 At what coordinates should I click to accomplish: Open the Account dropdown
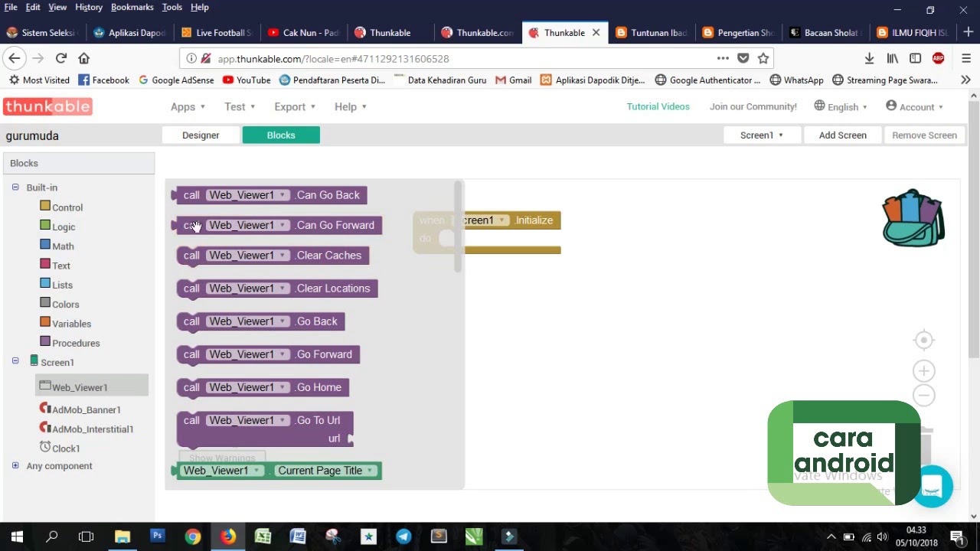click(915, 106)
